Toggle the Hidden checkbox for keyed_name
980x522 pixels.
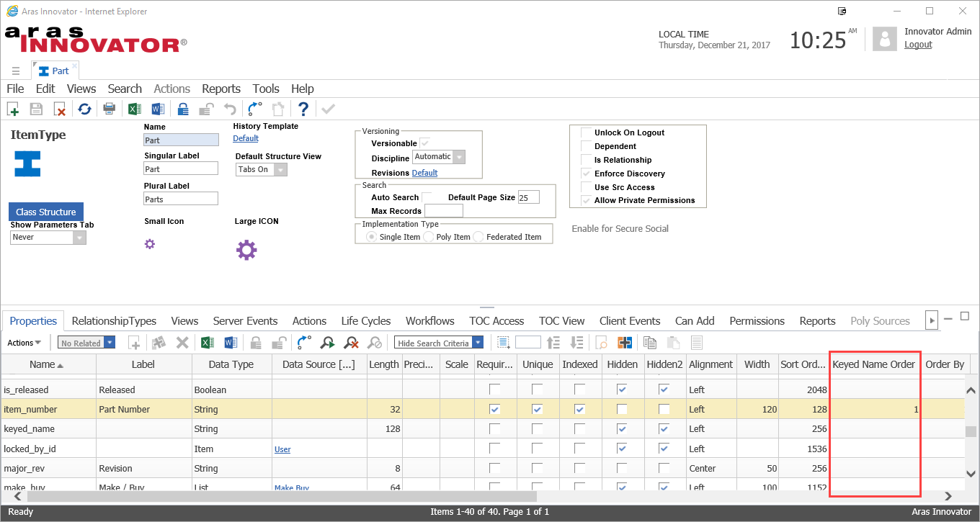pos(622,428)
